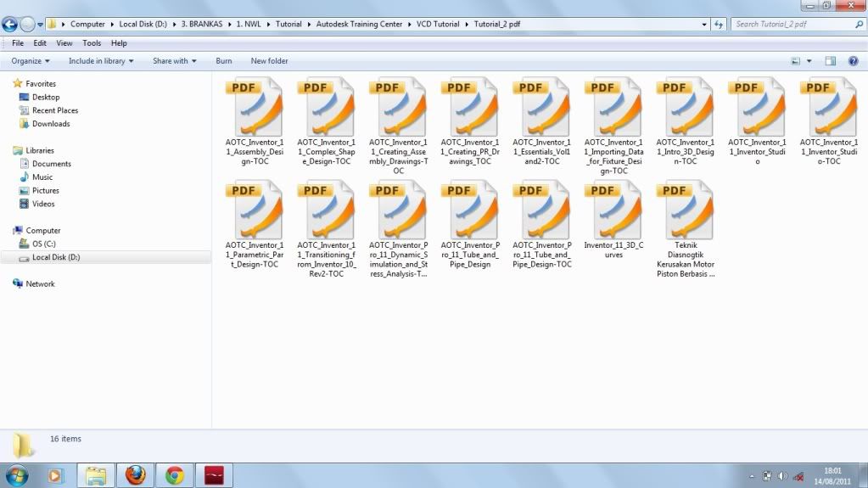Open Windows Media Player taskbar icon
This screenshot has height=488, width=868.
tap(55, 475)
